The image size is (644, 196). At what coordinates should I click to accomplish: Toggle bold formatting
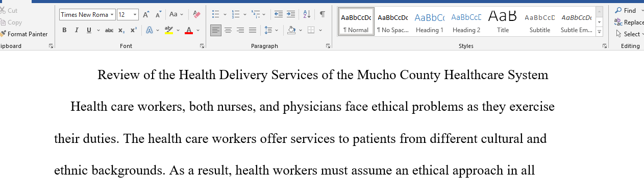pos(64,30)
